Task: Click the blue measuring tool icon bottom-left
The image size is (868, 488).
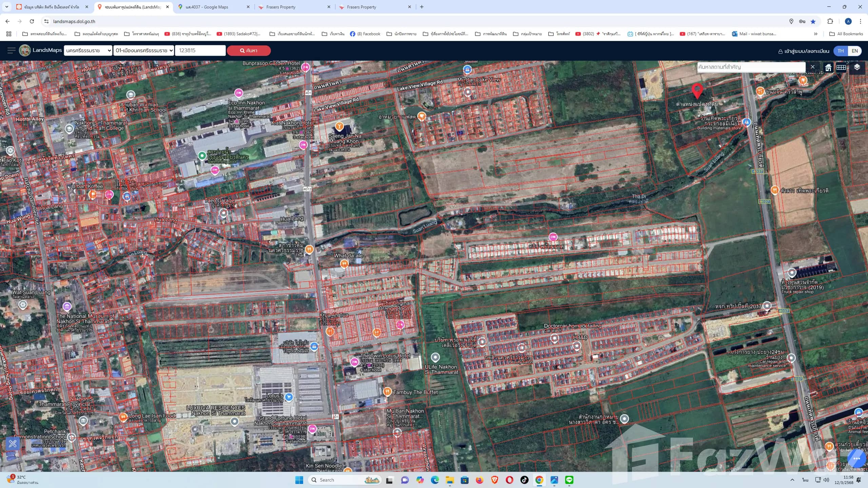Action: pos(13,443)
